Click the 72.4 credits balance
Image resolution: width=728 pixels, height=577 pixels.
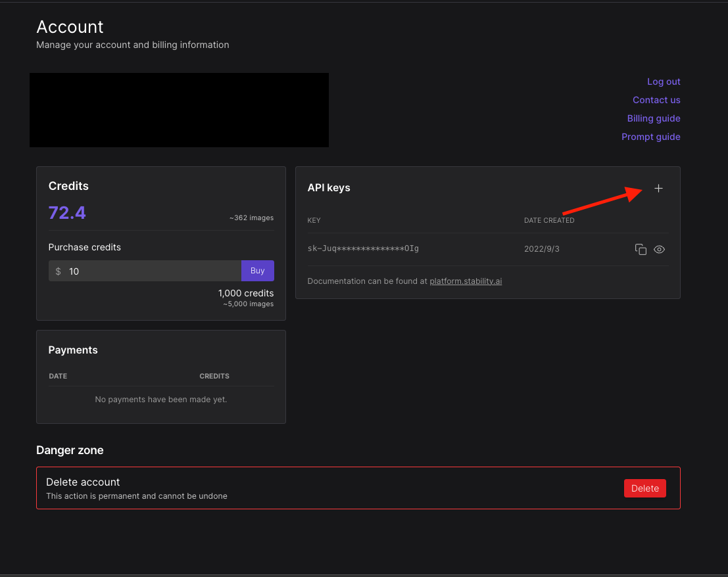coord(67,213)
